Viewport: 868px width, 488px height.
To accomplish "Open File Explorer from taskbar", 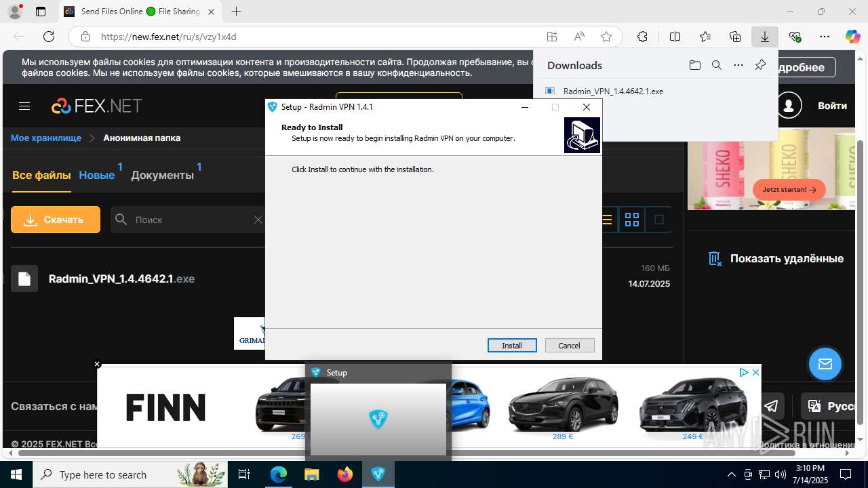I will [311, 474].
